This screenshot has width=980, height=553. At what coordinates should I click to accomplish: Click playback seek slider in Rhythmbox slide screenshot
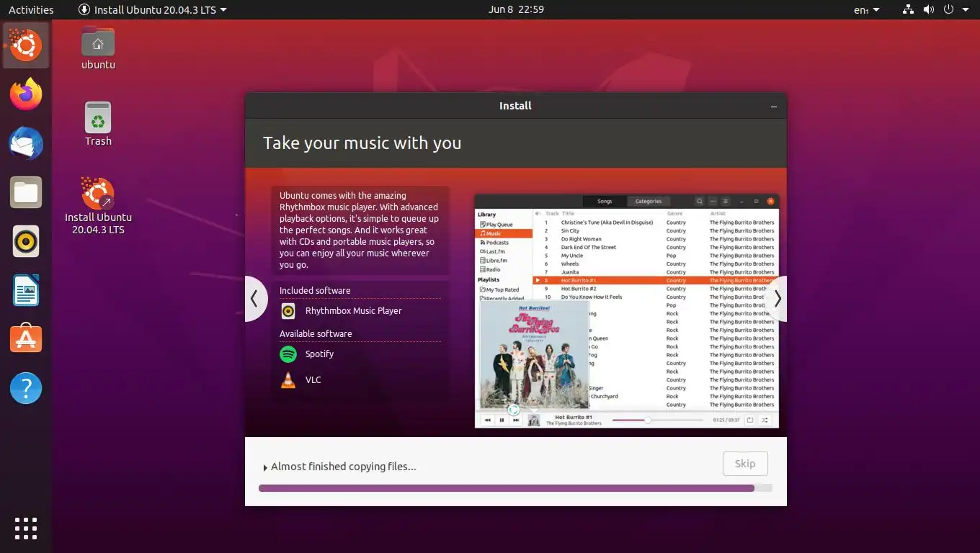coord(657,420)
